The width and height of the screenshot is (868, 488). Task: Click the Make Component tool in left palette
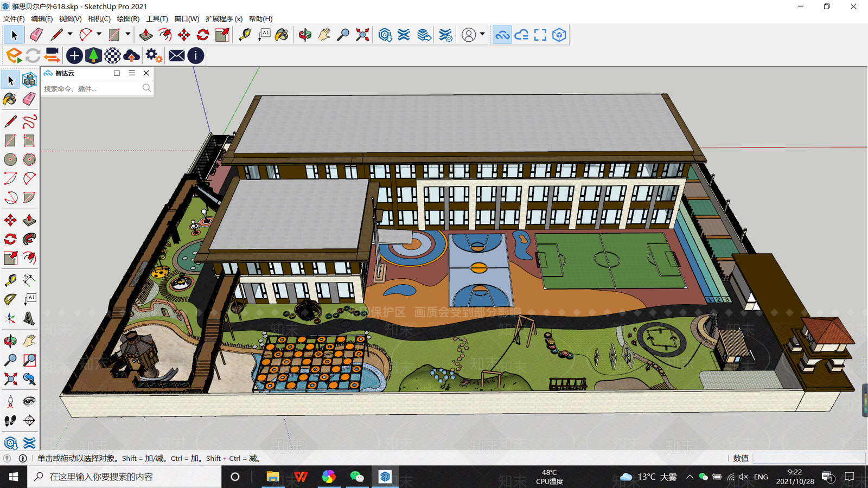coord(29,80)
